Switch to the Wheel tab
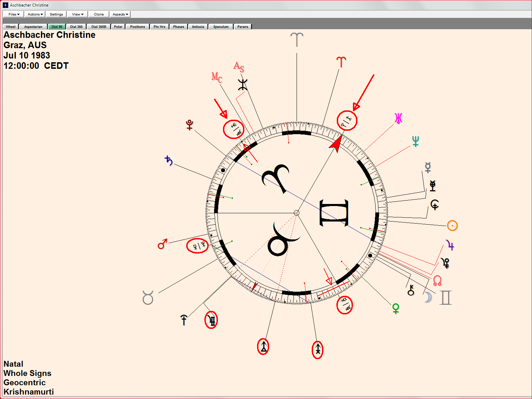532x399 pixels. (11, 26)
